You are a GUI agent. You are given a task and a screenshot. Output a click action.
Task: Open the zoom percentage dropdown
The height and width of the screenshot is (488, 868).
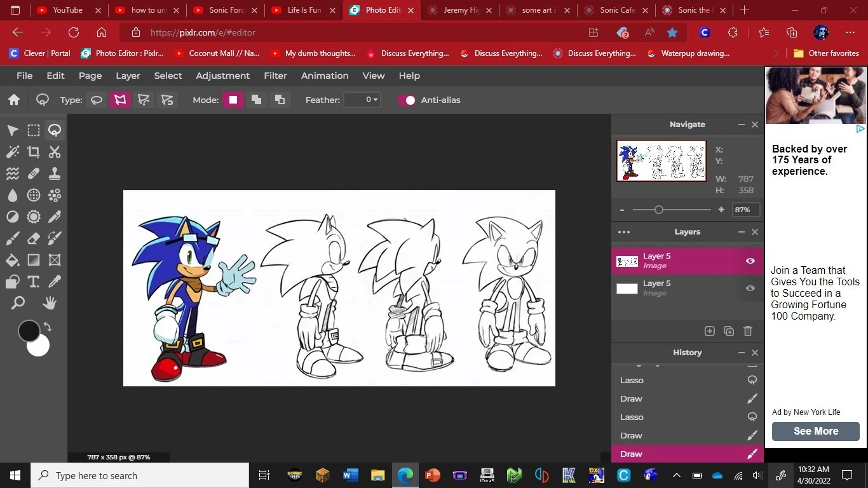point(743,209)
